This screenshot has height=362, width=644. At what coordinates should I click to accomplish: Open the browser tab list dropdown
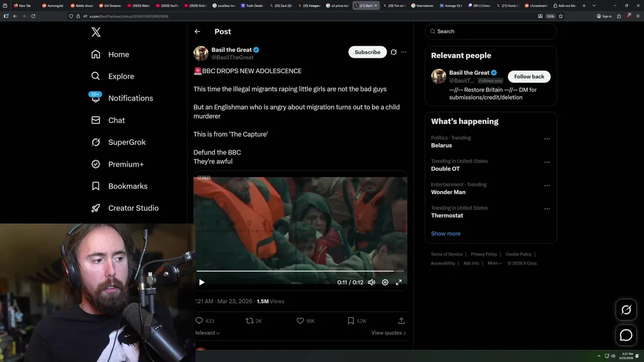coord(594,6)
